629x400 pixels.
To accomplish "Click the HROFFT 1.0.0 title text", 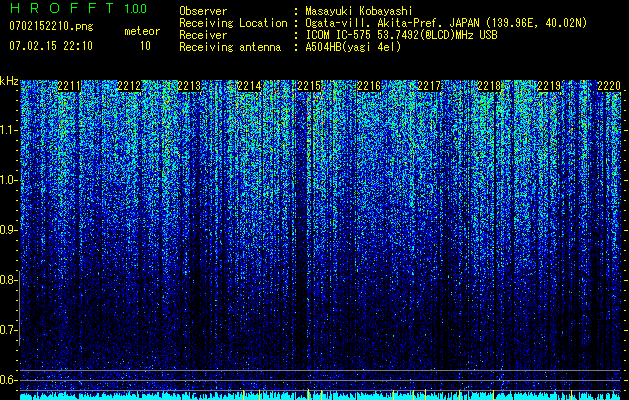I will (x=78, y=8).
